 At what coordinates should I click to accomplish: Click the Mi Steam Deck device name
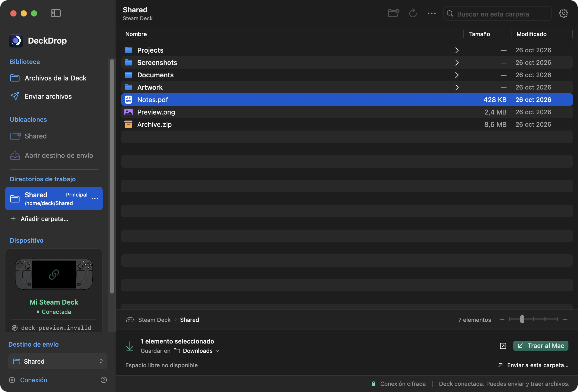point(54,302)
